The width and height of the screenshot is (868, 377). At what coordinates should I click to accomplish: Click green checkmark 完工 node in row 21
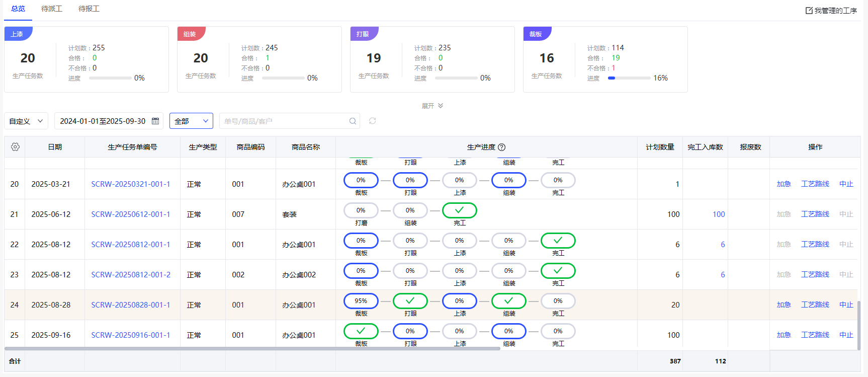[x=459, y=210]
